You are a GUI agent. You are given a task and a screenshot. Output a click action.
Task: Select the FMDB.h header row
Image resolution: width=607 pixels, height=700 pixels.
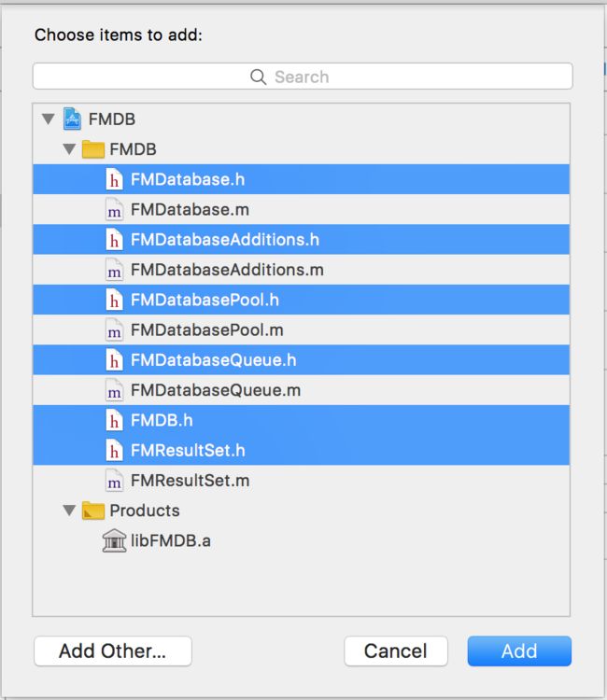pos(301,420)
